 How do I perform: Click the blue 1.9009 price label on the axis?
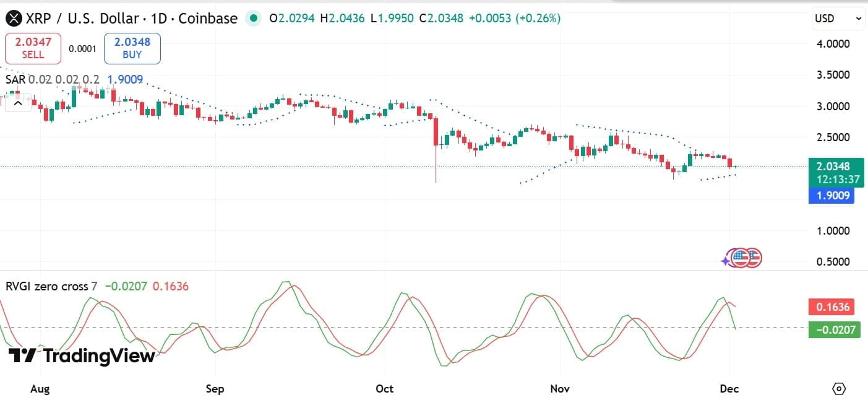(x=831, y=196)
